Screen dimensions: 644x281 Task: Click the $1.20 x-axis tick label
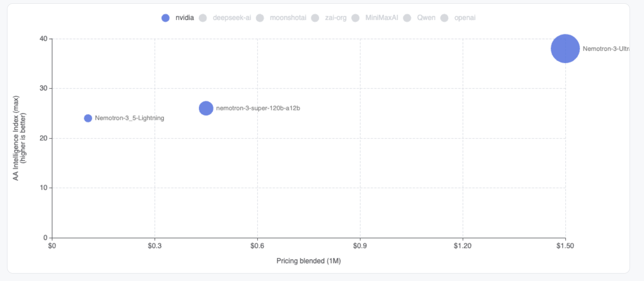[462, 245]
